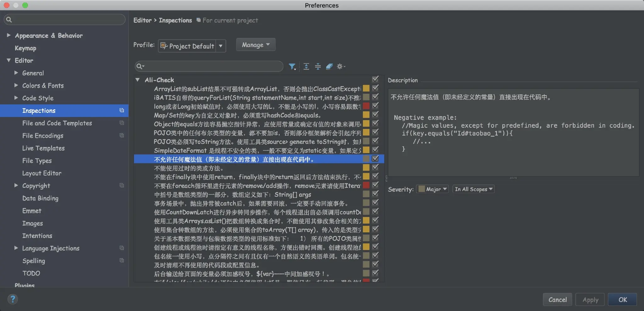Open the TODO settings page
The image size is (644, 311).
pyautogui.click(x=31, y=273)
